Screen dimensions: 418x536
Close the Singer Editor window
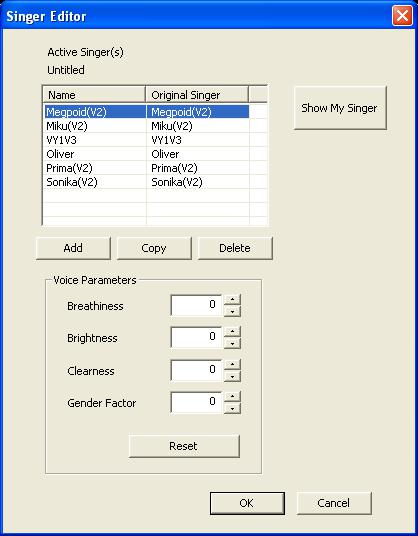coord(402,15)
